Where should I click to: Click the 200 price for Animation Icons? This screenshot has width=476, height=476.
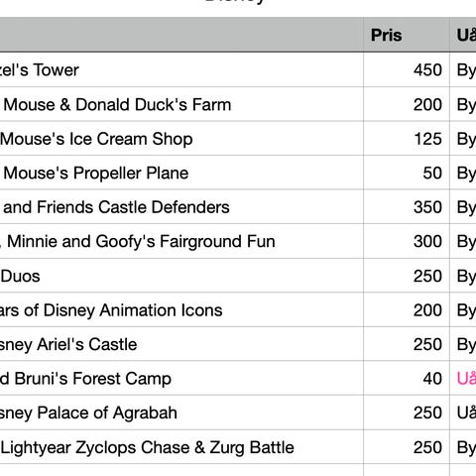point(407,309)
